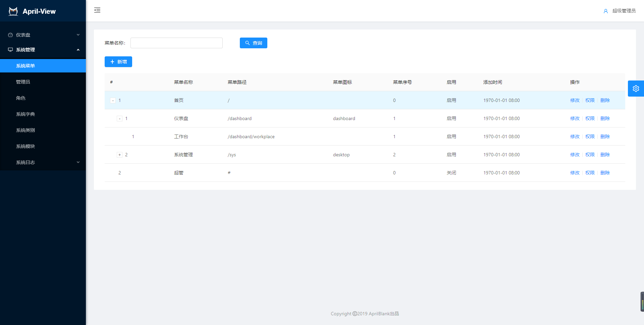Collapse sidebar using the menu fold icon
644x325 pixels.
[97, 10]
